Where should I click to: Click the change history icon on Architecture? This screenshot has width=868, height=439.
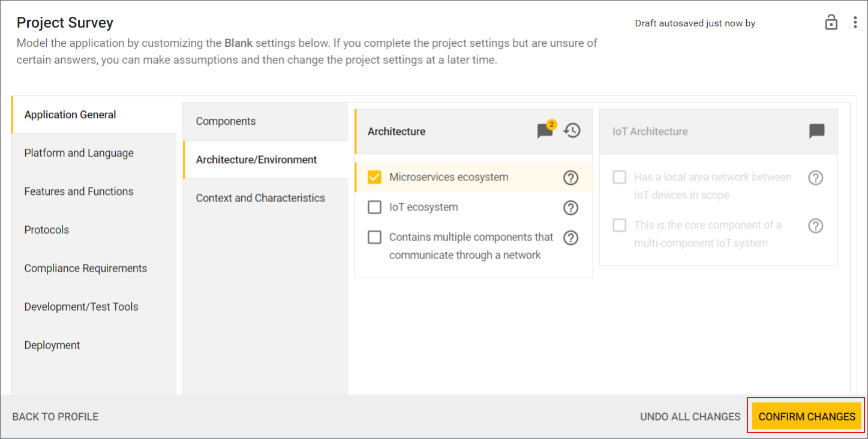point(572,131)
